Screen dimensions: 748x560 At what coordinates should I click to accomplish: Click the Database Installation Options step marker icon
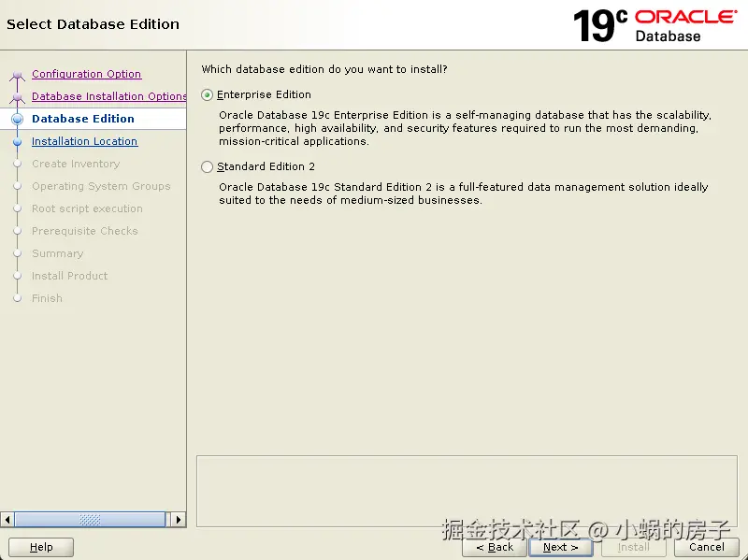[x=17, y=97]
